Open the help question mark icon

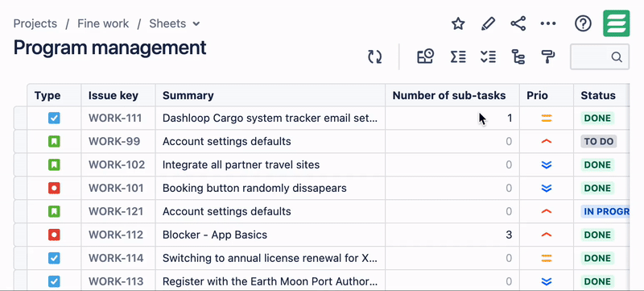pos(583,24)
